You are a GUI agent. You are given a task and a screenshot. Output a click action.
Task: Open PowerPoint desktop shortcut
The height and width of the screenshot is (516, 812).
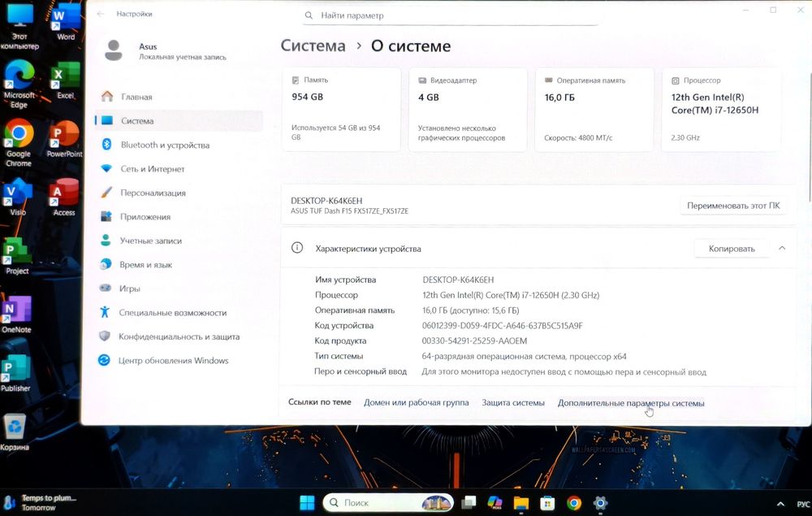[x=64, y=139]
